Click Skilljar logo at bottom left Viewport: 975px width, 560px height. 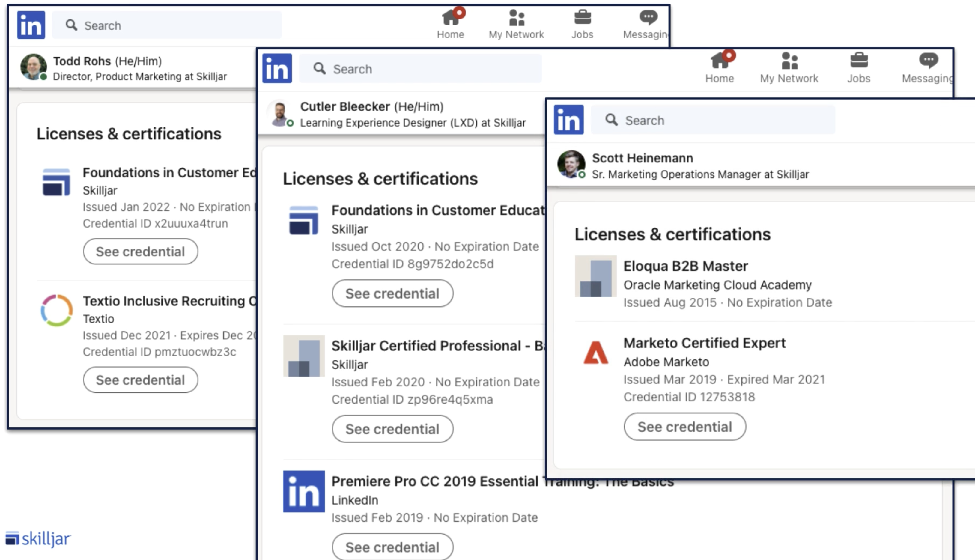coord(38,538)
